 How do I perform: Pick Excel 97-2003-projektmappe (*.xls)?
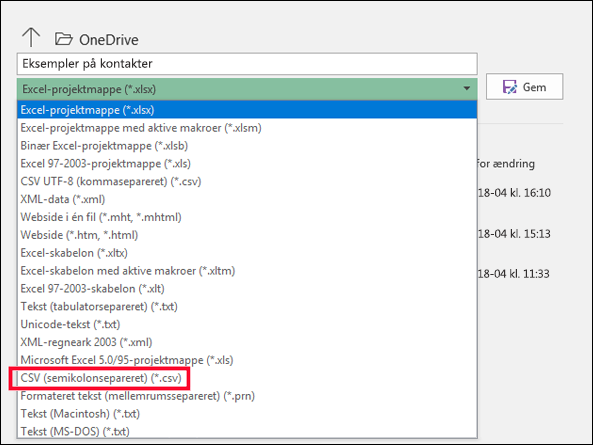pyautogui.click(x=247, y=164)
